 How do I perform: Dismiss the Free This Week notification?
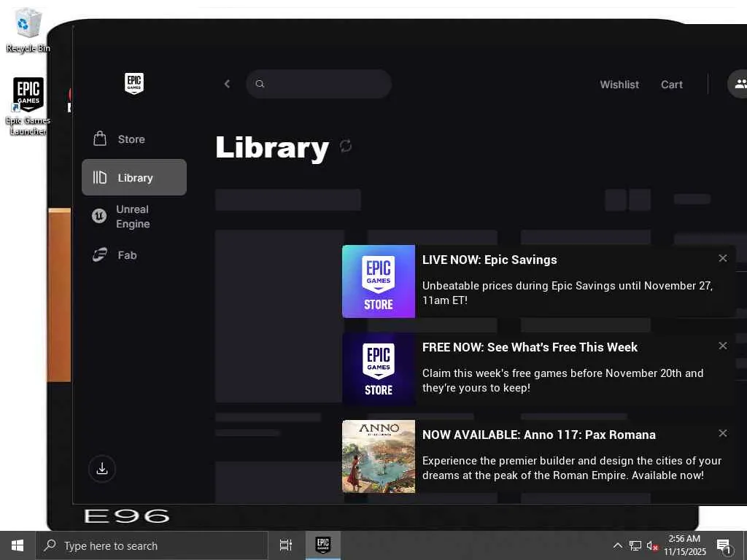pos(723,346)
